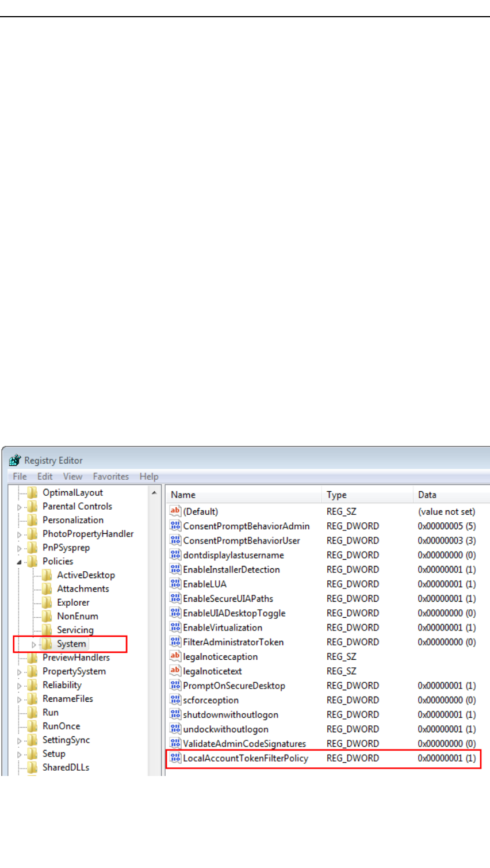Click the PromptOnSecureDesktop DWORD icon
Image resolution: width=490 pixels, height=868 pixels.
[175, 685]
